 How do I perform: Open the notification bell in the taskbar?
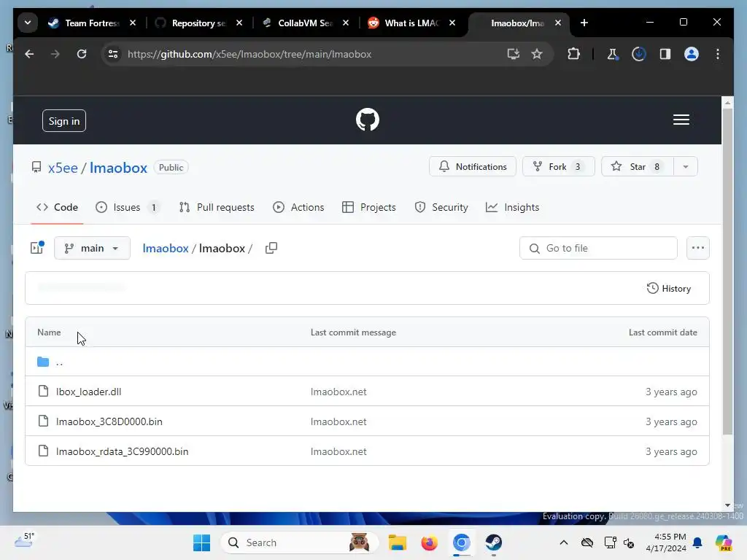(697, 542)
